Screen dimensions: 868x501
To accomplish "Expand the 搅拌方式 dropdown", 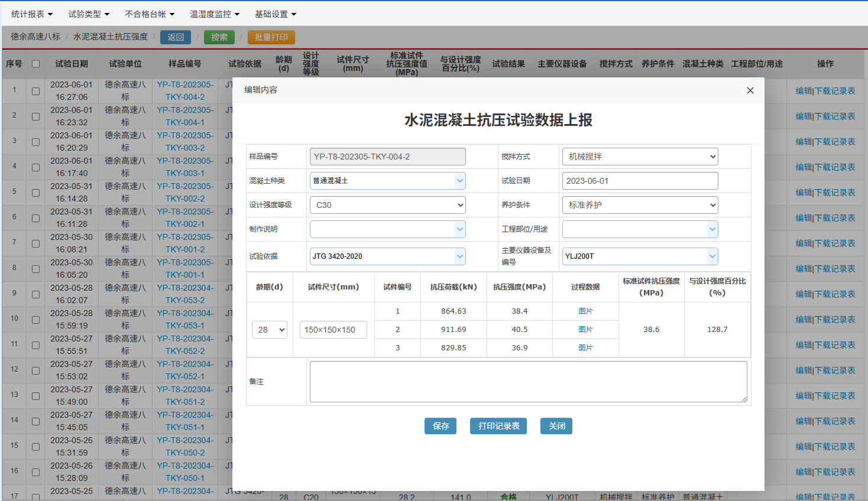I will tap(640, 157).
